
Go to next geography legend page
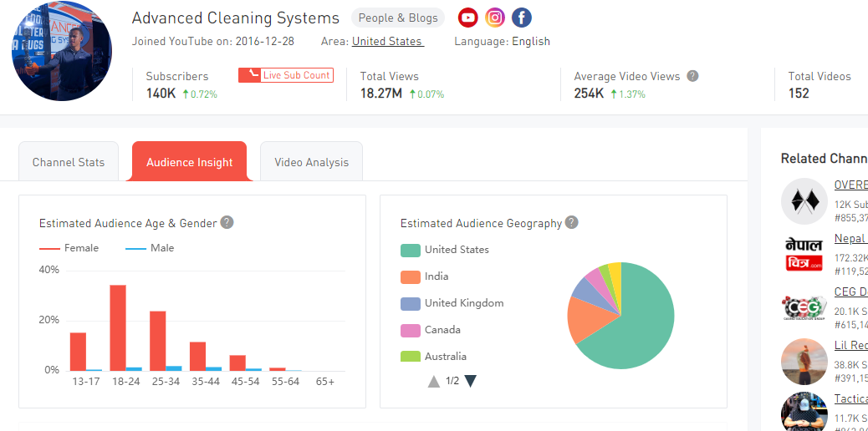[471, 381]
